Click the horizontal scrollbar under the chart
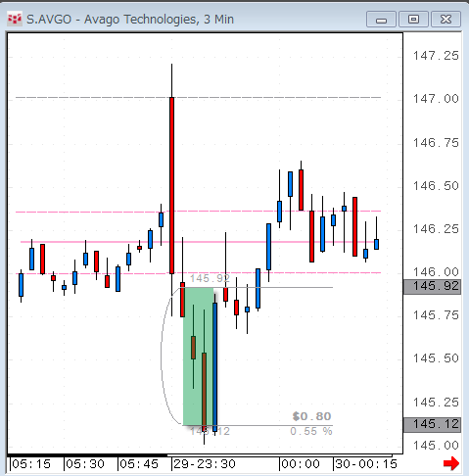 (200, 454)
